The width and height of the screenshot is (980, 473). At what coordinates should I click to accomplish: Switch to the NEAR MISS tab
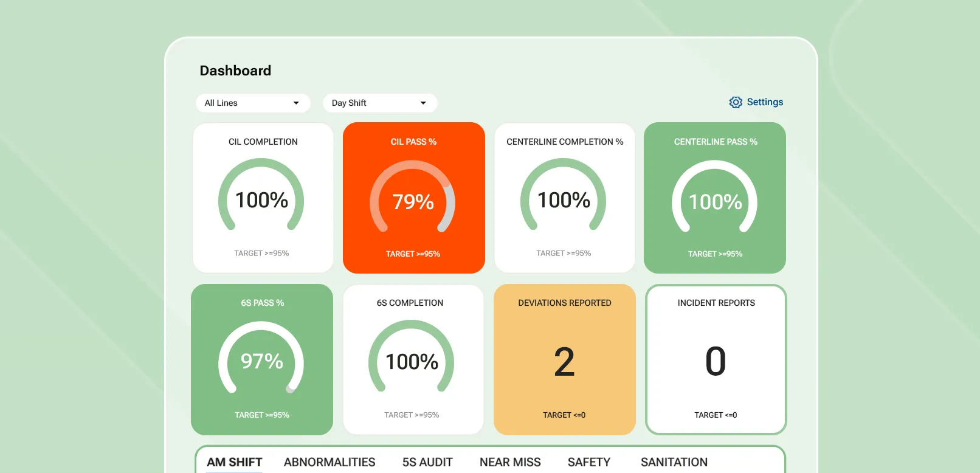510,462
